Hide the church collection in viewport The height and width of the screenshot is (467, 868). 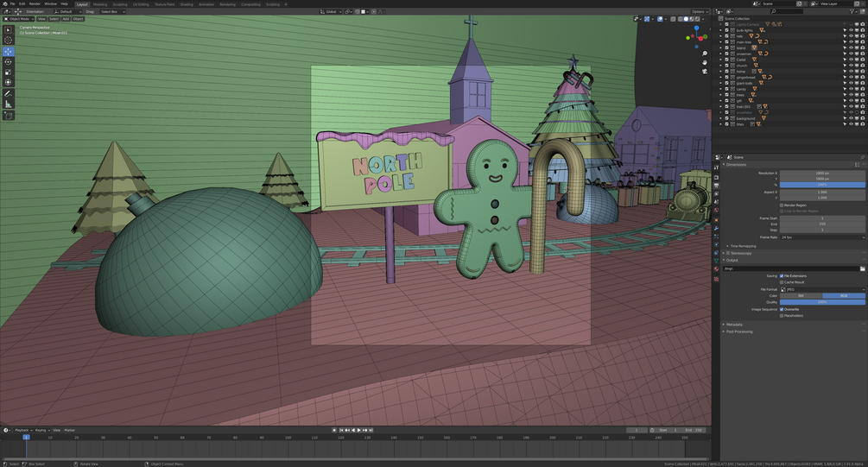tap(851, 66)
